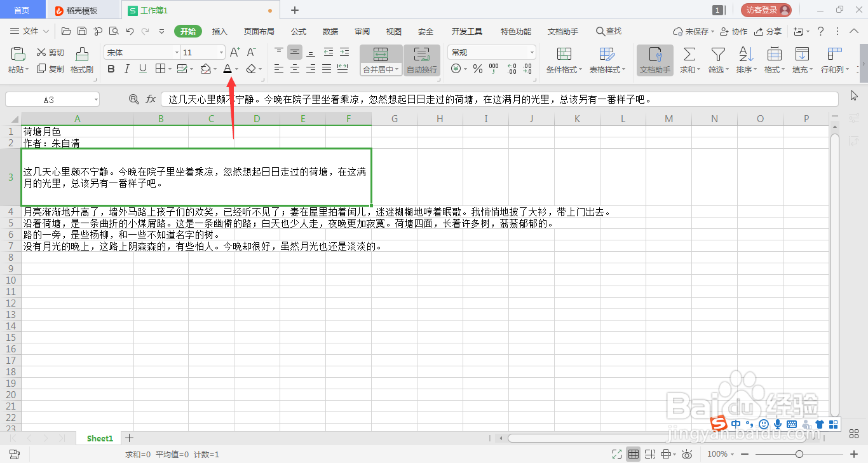Switch to the 页面布局 ribbon tab
Image resolution: width=868 pixels, height=463 pixels.
(x=259, y=31)
